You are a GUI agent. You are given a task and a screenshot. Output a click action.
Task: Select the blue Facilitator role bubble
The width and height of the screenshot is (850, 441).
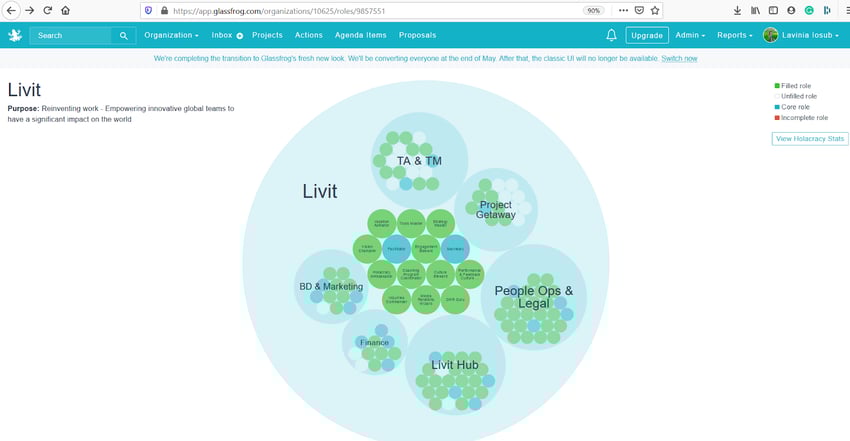pos(396,249)
